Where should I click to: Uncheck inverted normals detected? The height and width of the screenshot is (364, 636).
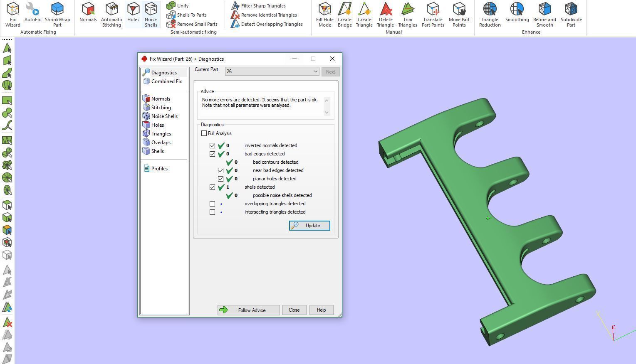[x=213, y=146]
